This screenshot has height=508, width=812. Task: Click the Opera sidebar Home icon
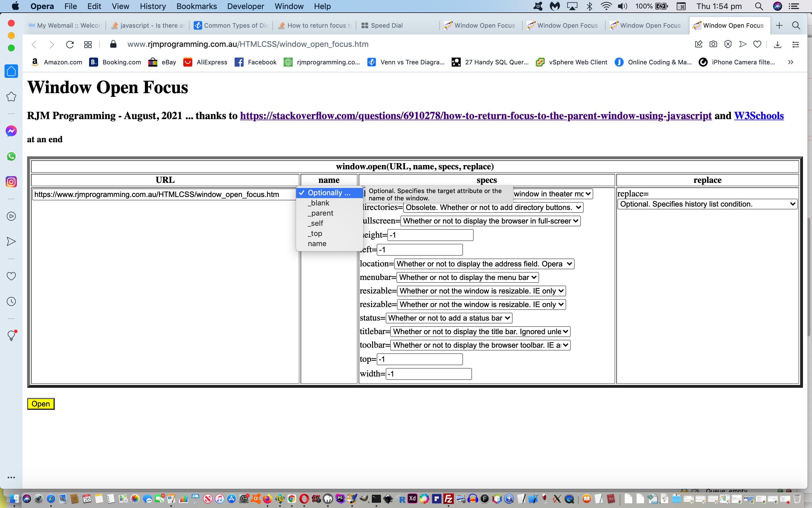pos(11,71)
